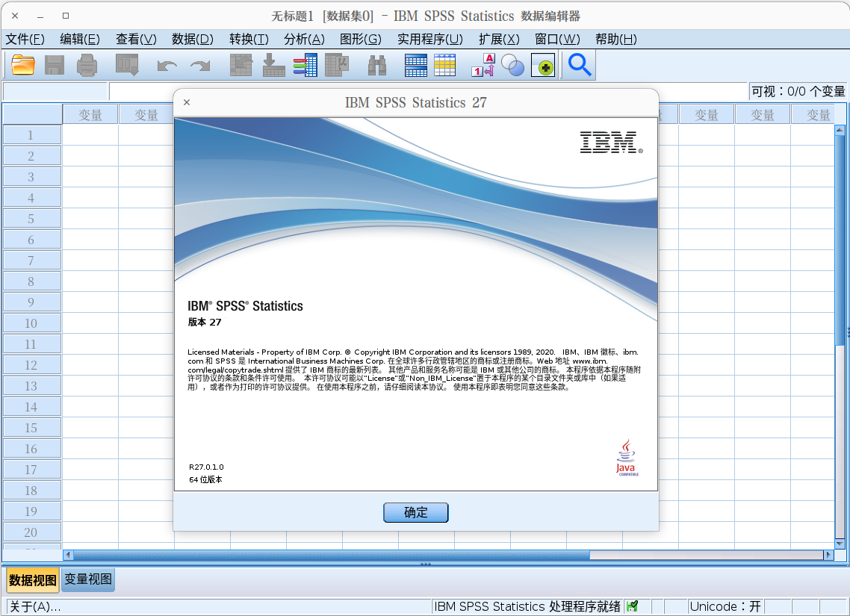Open the Recall recently used dialogs icon
Screen dimensions: 850x616
point(127,65)
